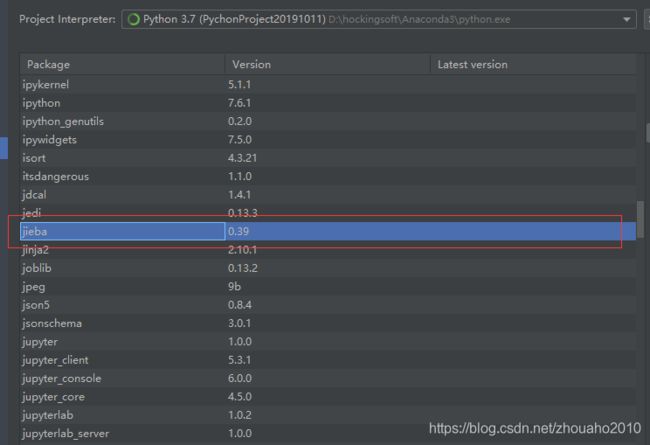
Task: Select the itsdangerous package row
Action: point(327,176)
